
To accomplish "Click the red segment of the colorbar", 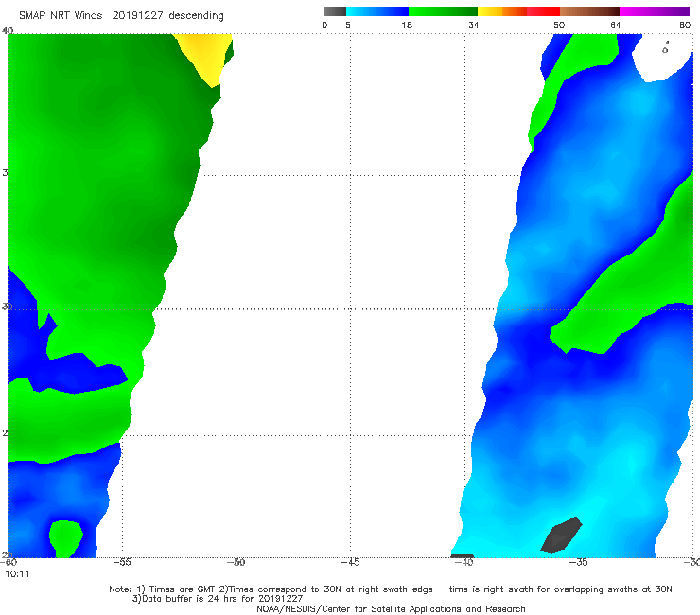I will click(x=543, y=11).
